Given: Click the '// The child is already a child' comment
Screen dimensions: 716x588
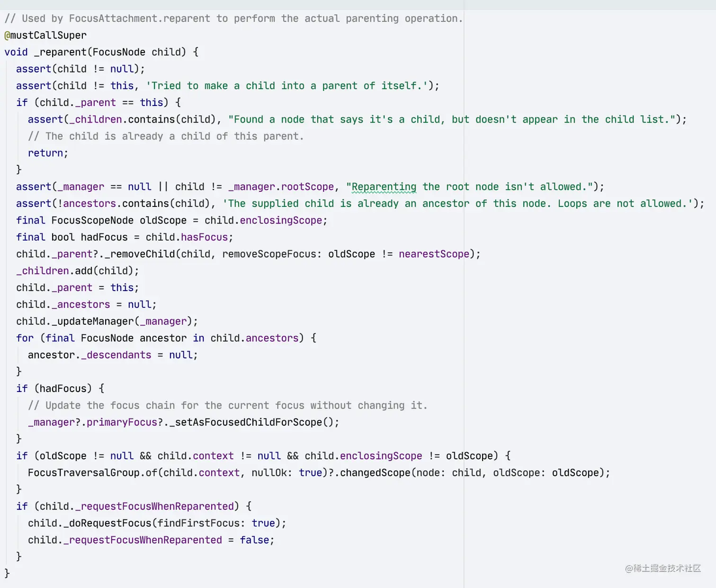Looking at the screenshot, I should pos(166,136).
